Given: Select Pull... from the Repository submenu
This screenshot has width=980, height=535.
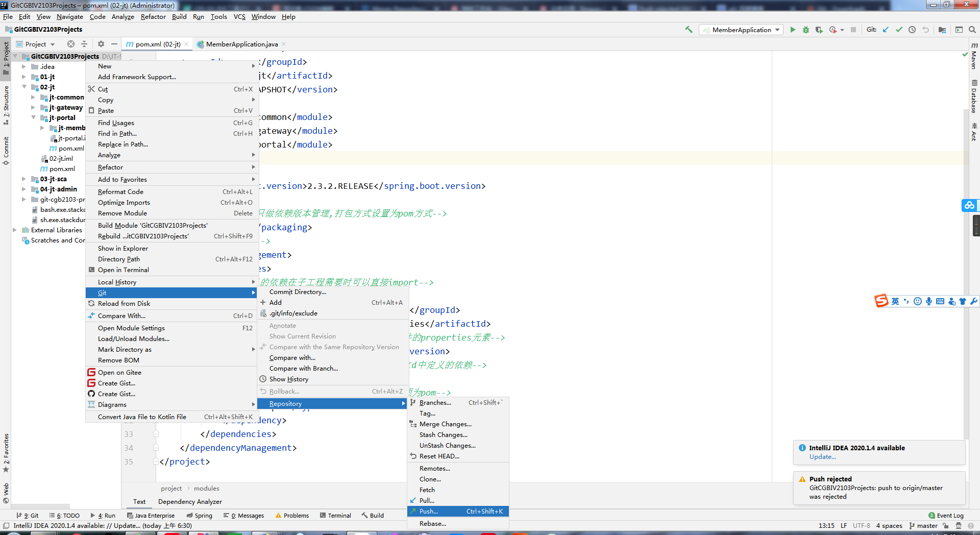Looking at the screenshot, I should coord(458,500).
